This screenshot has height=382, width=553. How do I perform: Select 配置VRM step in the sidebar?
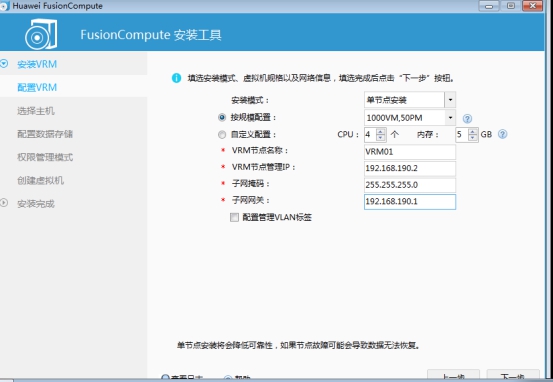(37, 87)
